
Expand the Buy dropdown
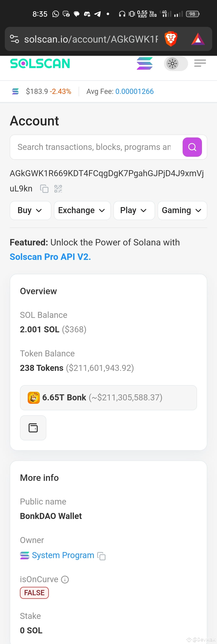30,210
